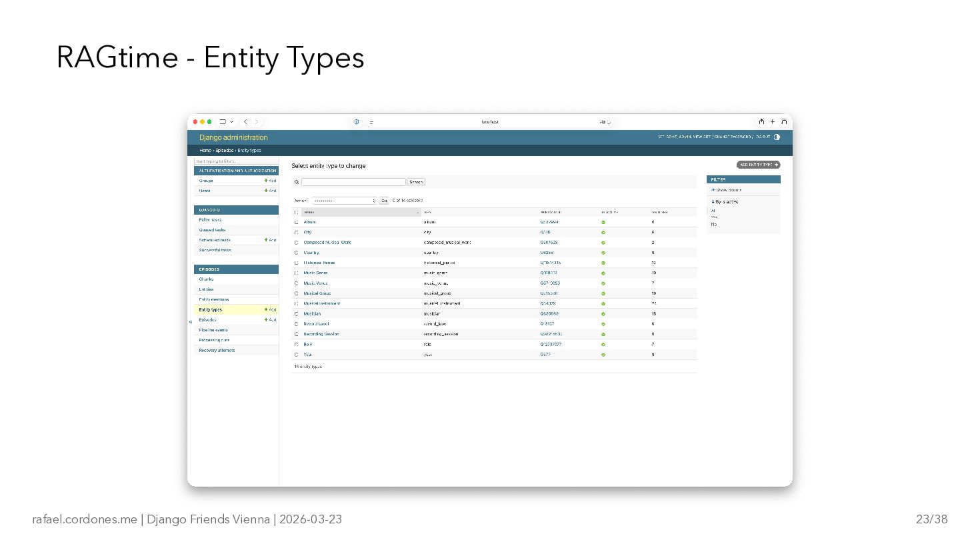Click the magnifier icon beside the search box

pyautogui.click(x=297, y=182)
